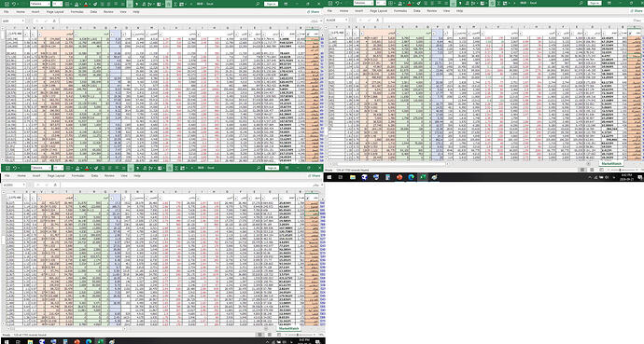Open Borders tool in top-left Excel window

click(67, 4)
